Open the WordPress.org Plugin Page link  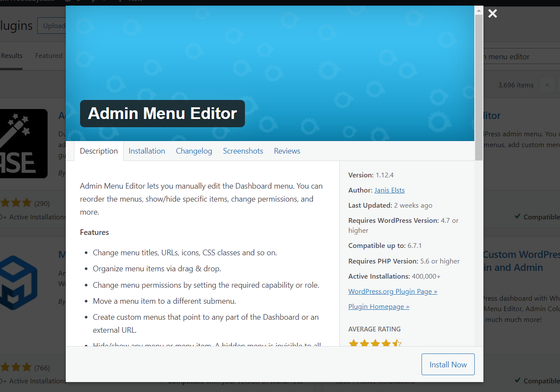click(393, 292)
